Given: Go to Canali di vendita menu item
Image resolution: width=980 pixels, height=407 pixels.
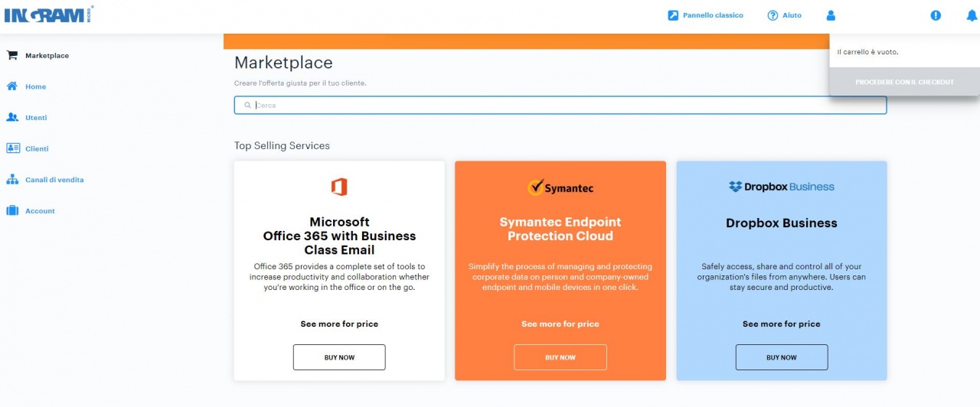Looking at the screenshot, I should click(x=54, y=180).
